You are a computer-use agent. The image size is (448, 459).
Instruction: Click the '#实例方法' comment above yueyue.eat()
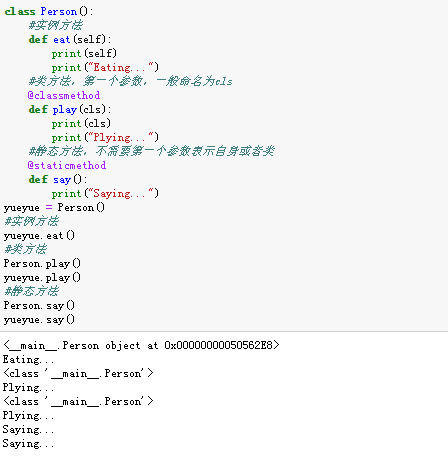(32, 221)
